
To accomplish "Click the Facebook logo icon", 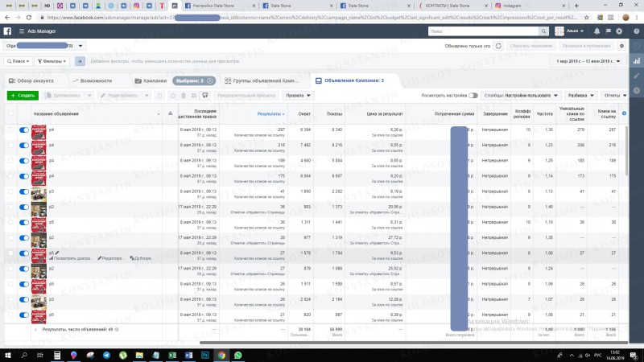I will (x=7, y=31).
